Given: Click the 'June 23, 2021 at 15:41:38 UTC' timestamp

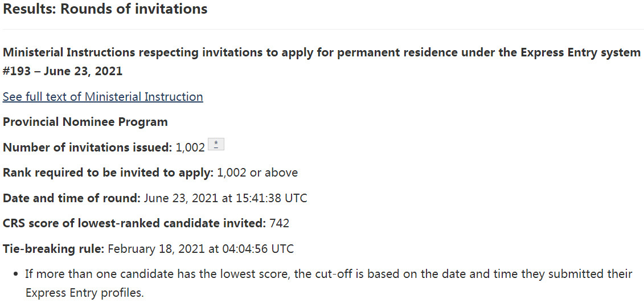Looking at the screenshot, I should coord(225,198).
